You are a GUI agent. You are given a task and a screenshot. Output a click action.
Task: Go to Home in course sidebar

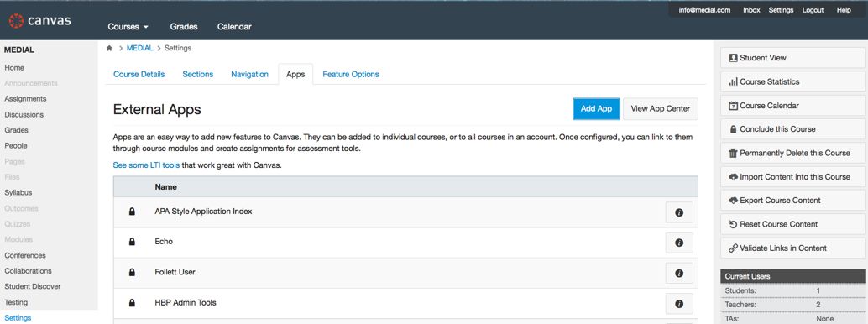click(14, 67)
